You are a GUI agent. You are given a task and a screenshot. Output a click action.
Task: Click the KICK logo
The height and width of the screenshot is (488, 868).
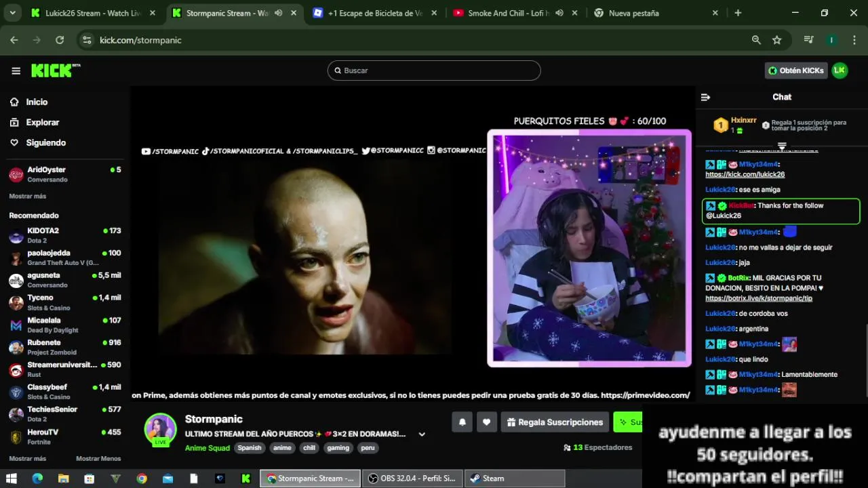(x=56, y=70)
